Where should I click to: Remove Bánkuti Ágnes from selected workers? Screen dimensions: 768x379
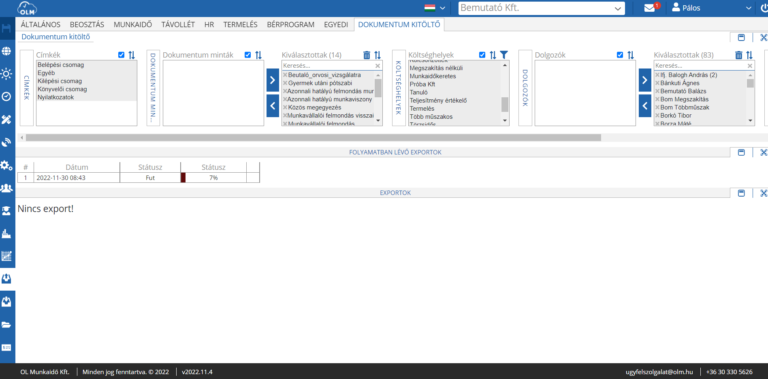(657, 83)
